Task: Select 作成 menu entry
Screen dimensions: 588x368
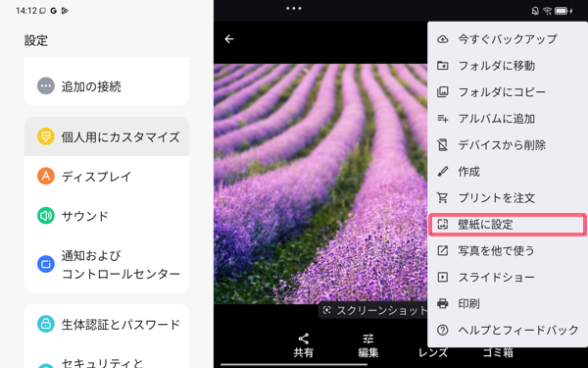Action: tap(508, 172)
